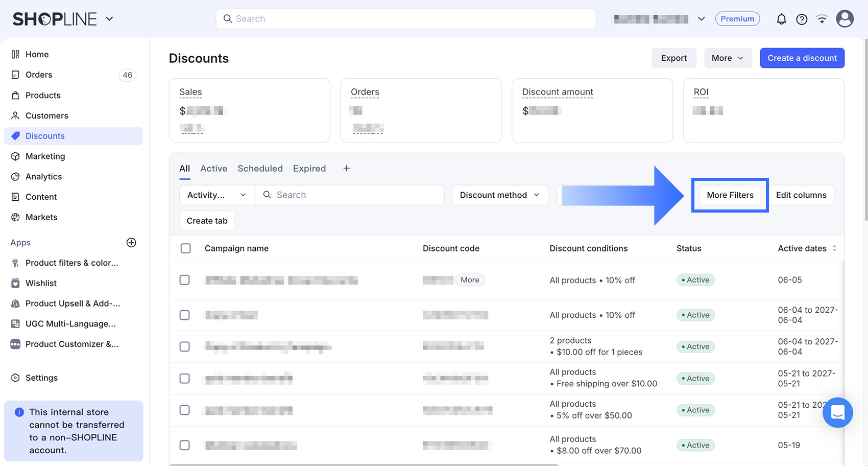Open Settings in the sidebar
868x466 pixels.
pyautogui.click(x=41, y=378)
